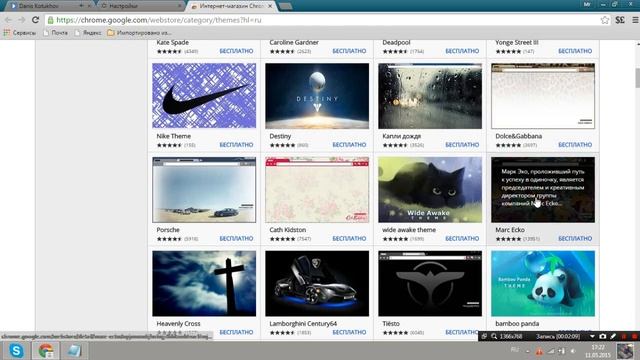Click БЕСПЛАТНО under Lamborghini Century64
640x360 pixels.
349,333
